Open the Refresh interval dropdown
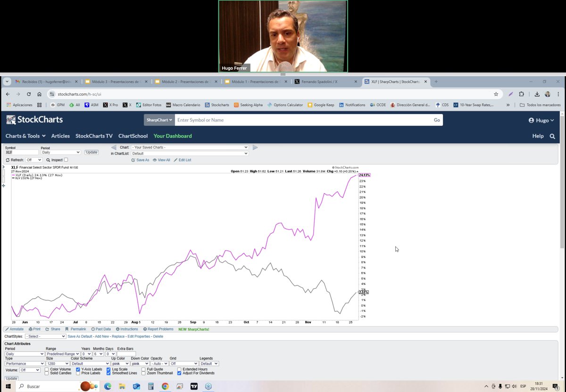This screenshot has width=566, height=392. coord(33,160)
